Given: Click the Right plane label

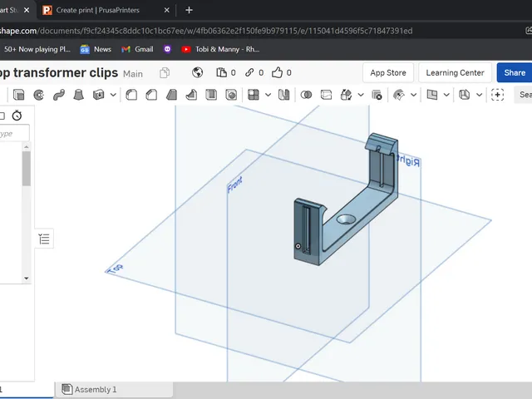Looking at the screenshot, I should (x=408, y=160).
